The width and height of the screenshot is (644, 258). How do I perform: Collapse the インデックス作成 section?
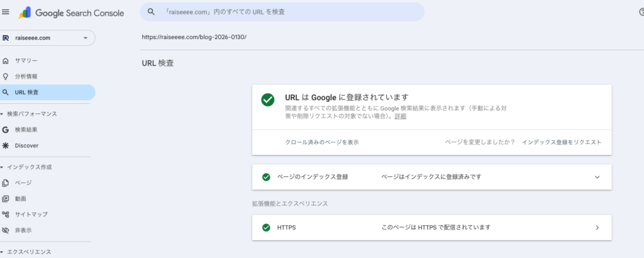3,167
